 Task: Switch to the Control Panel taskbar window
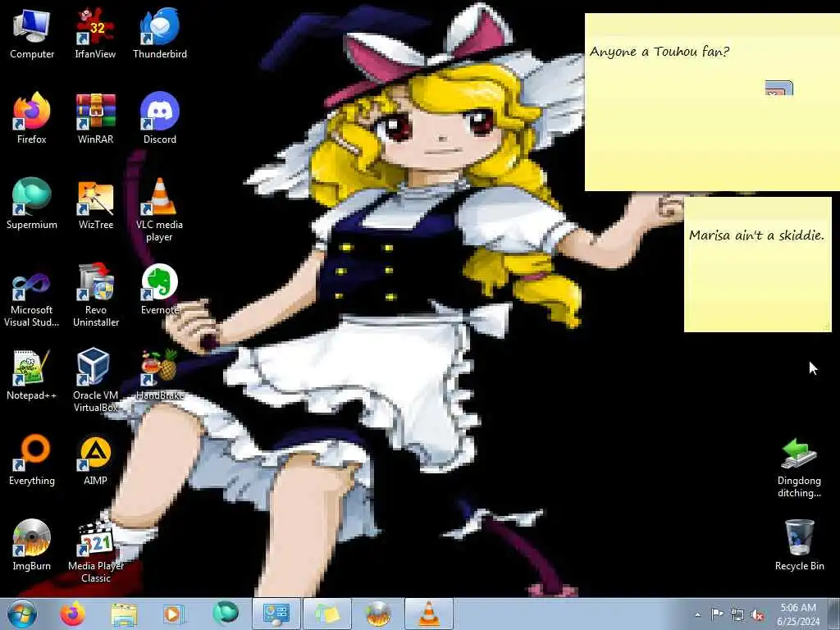point(276,614)
